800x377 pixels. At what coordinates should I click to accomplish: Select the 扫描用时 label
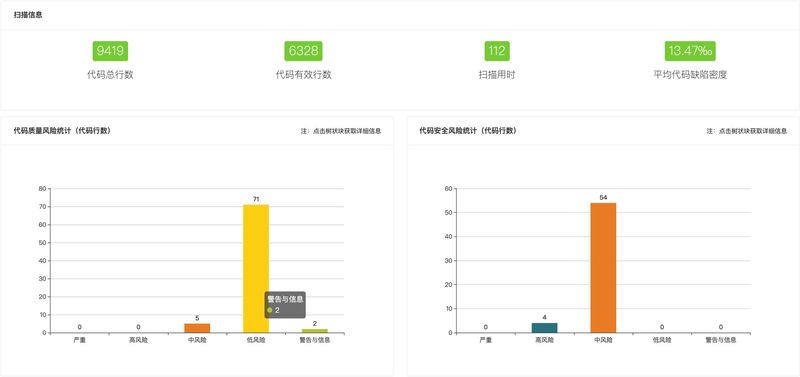coord(497,75)
